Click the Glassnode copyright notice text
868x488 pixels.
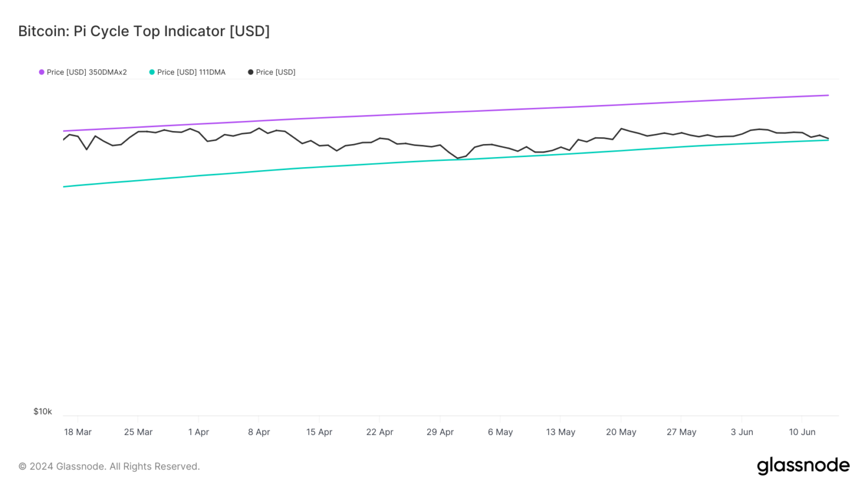coord(109,467)
